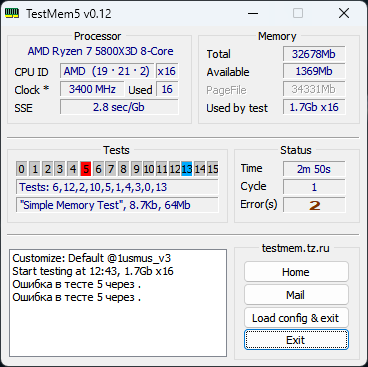368x367 pixels.
Task: Click the 3400 MHz clock value
Action: (92, 89)
